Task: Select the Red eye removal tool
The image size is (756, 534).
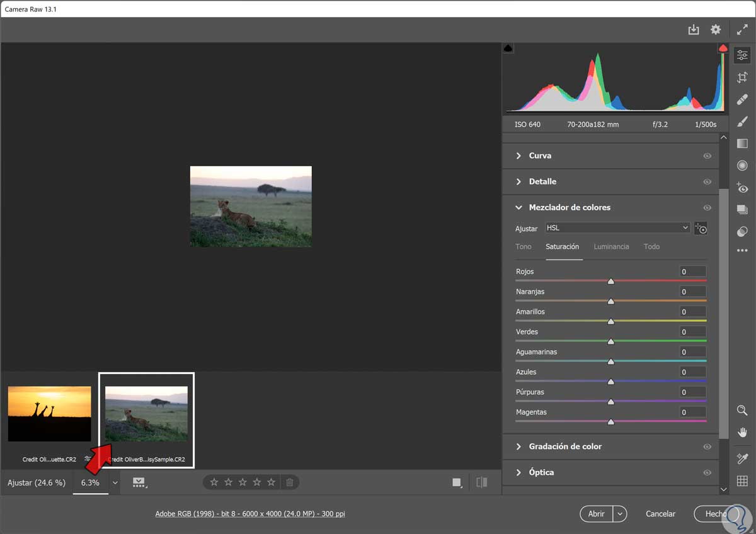Action: click(x=742, y=188)
